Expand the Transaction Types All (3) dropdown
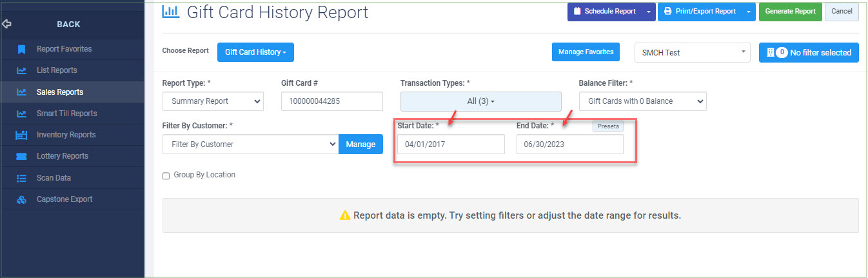Image resolution: width=868 pixels, height=278 pixels. click(480, 101)
